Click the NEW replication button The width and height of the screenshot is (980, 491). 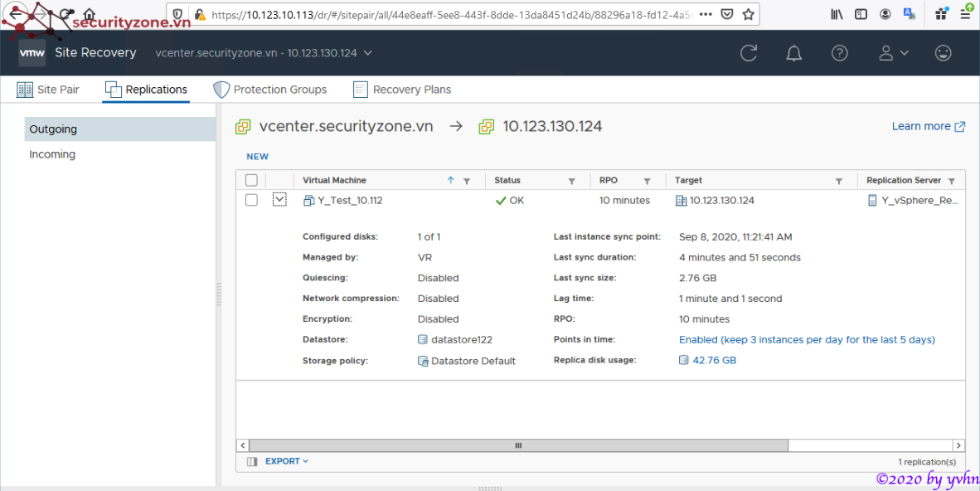(x=258, y=157)
